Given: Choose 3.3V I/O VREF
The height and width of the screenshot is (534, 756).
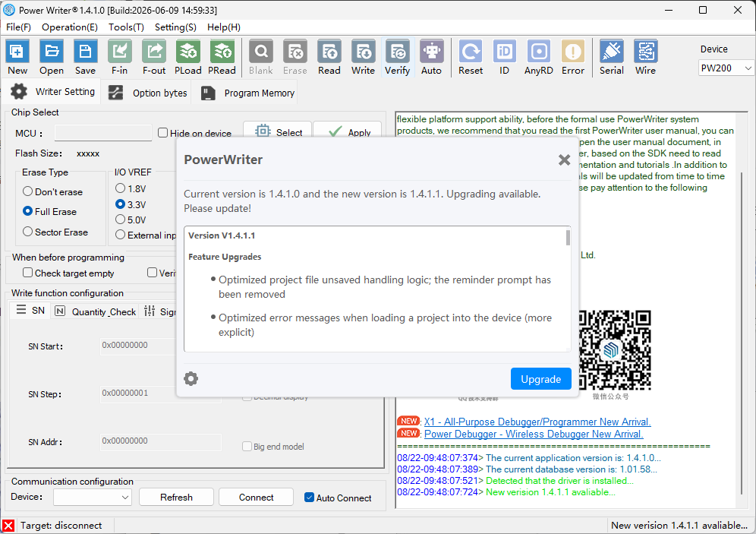Looking at the screenshot, I should [x=121, y=204].
